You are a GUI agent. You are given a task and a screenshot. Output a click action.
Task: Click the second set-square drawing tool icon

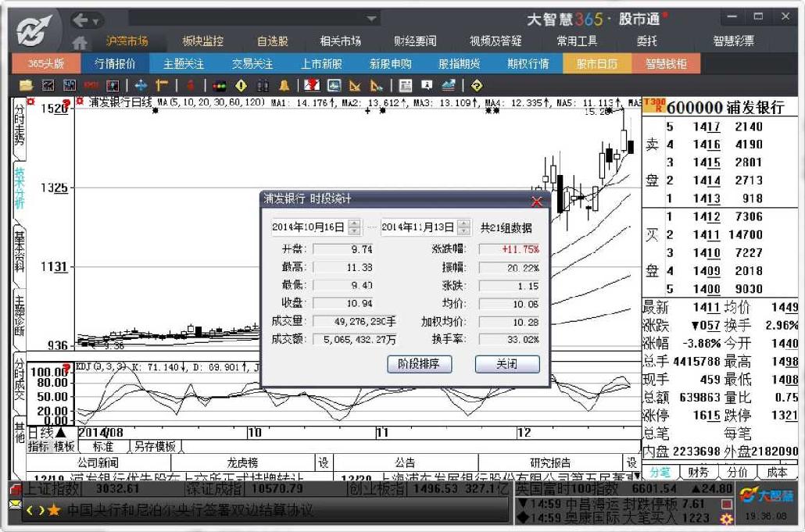click(376, 86)
